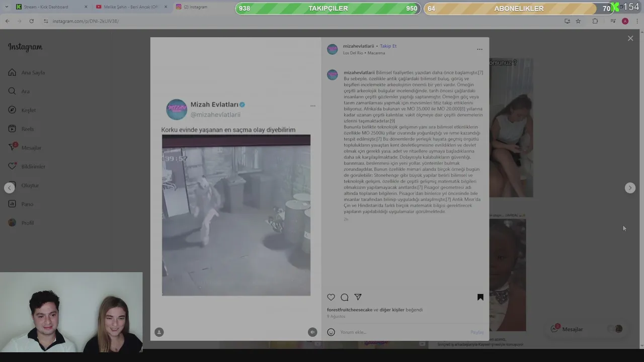Open mizahevlatlarii username in the caption
The width and height of the screenshot is (644, 362).
359,73
